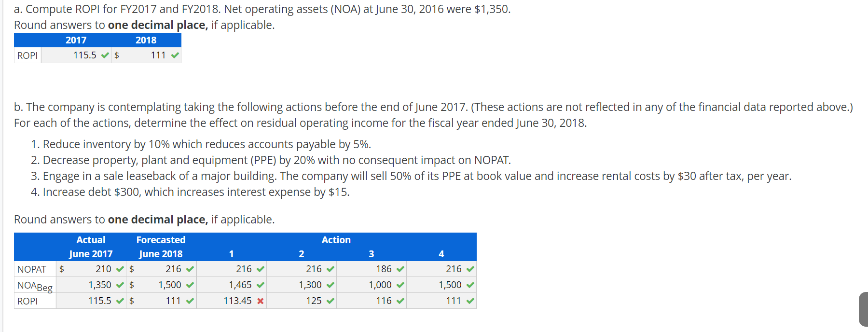The height and width of the screenshot is (332, 868).
Task: Click the green checkmark beside ROPI 111 for 2018
Action: click(x=175, y=55)
